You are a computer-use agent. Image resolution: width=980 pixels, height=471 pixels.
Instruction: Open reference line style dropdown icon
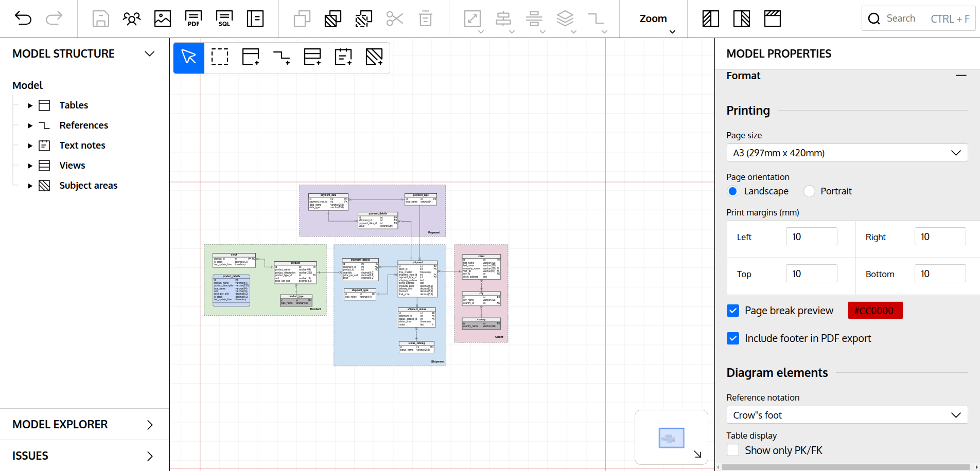tap(596, 19)
